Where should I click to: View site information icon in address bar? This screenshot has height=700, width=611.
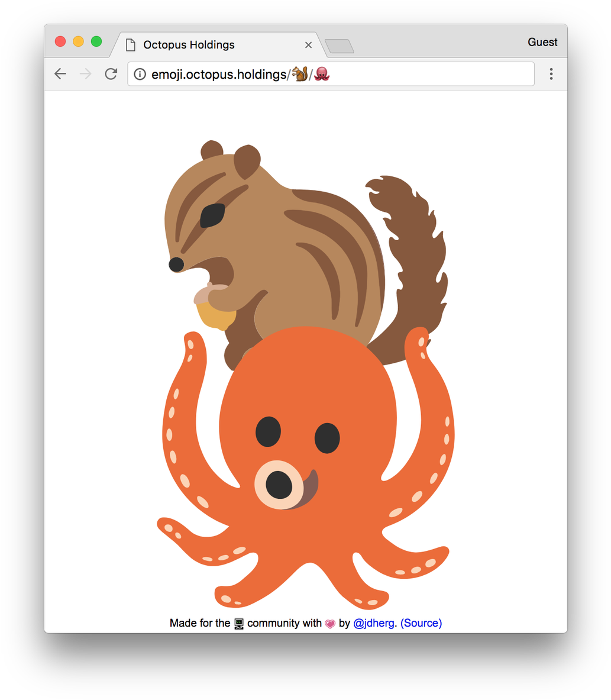(x=140, y=74)
